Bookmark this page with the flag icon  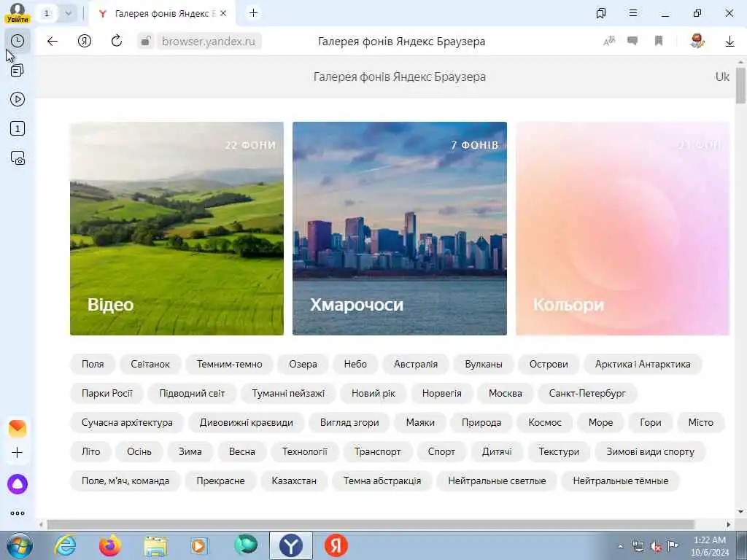coord(659,42)
